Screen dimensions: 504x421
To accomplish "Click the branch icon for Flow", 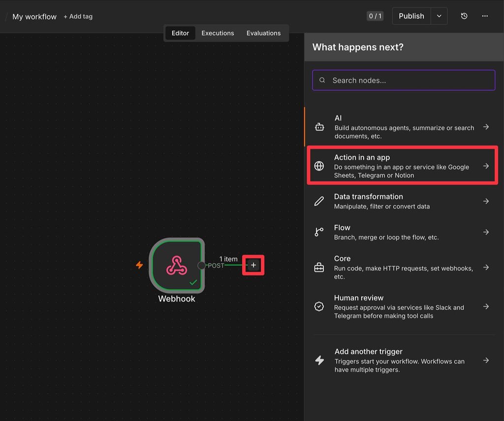I will click(319, 232).
